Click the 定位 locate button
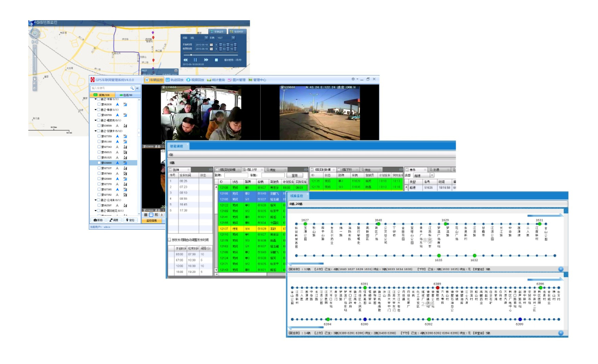This screenshot has height=364, width=598. point(130,220)
